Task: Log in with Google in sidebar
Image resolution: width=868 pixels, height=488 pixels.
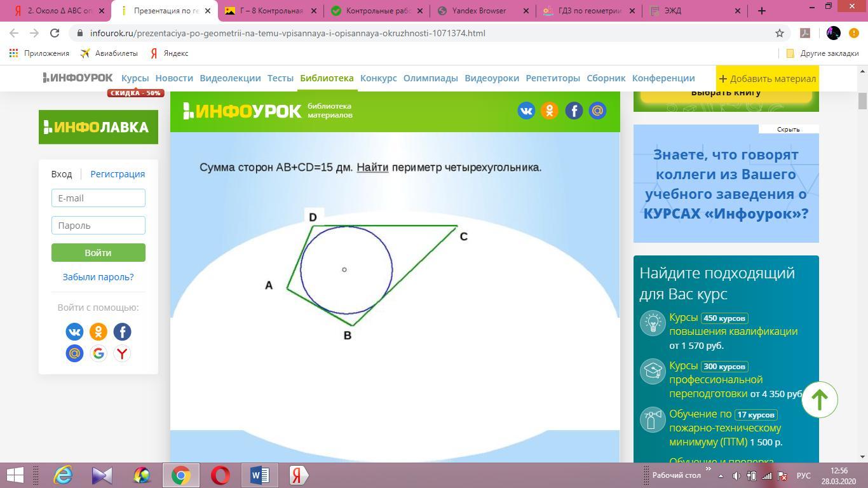Action: click(98, 353)
